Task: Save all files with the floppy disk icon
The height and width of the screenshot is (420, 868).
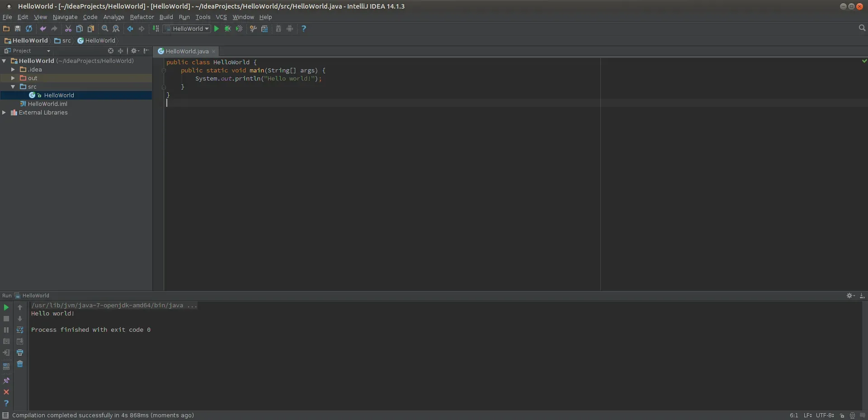Action: [x=18, y=29]
